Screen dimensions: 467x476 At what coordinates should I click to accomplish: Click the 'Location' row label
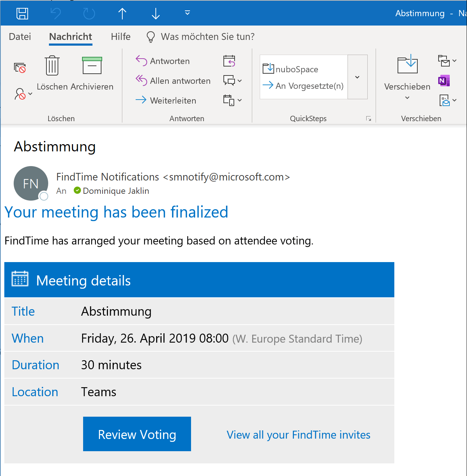tap(35, 392)
